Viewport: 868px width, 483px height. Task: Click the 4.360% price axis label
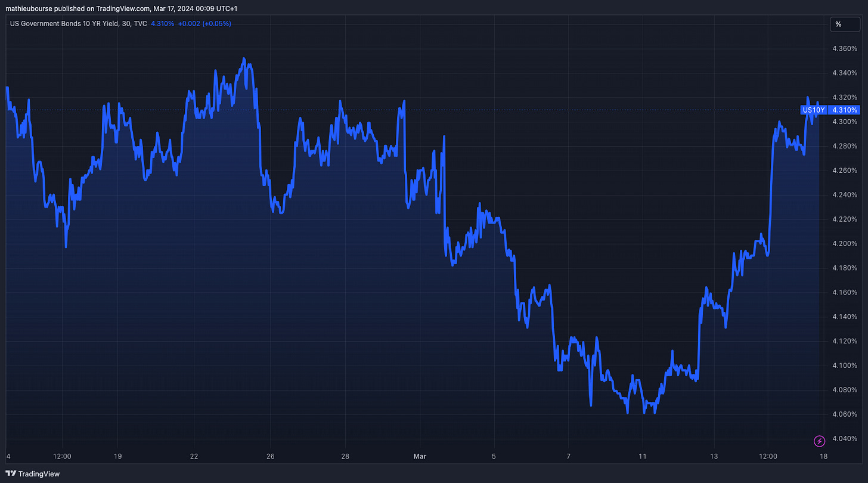844,48
